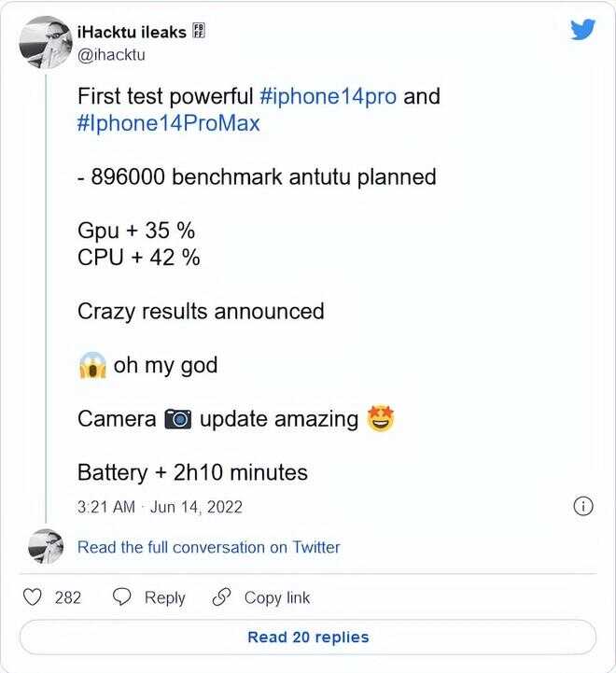Click the screaming face emoji
The image size is (616, 673).
(x=91, y=365)
